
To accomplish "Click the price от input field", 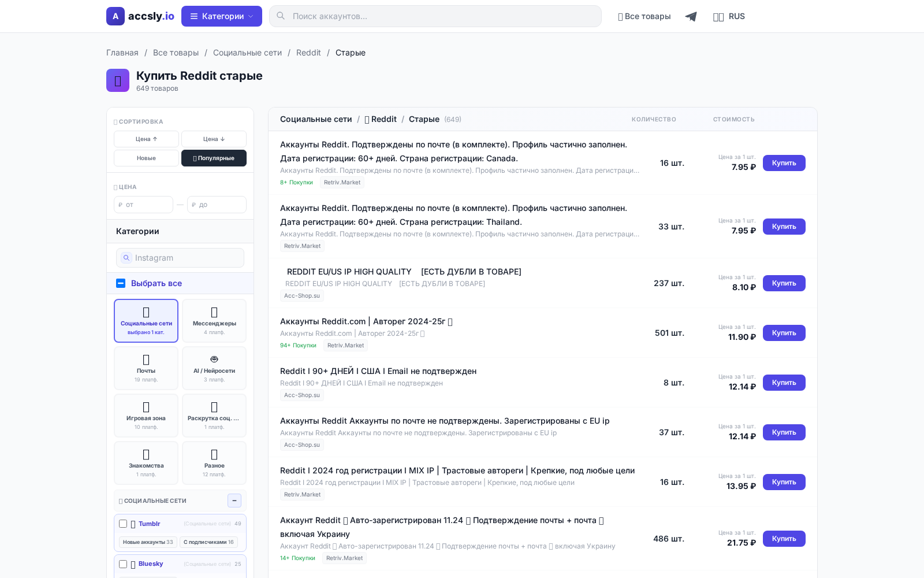I will click(143, 205).
